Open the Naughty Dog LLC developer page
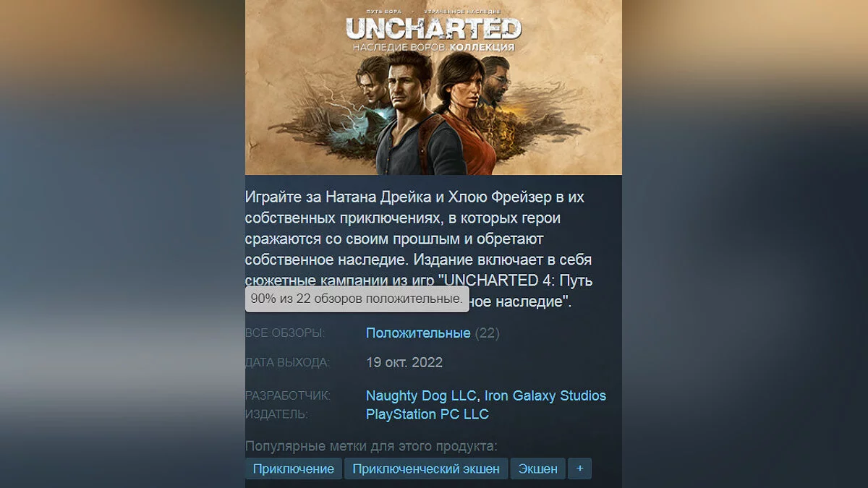Image resolution: width=868 pixels, height=488 pixels. point(421,395)
